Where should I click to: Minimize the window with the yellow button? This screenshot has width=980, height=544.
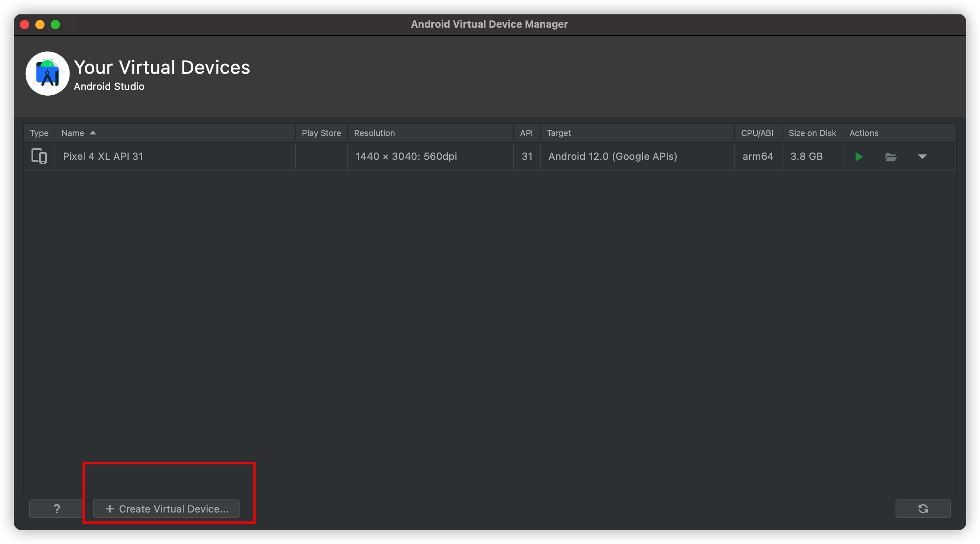point(40,25)
